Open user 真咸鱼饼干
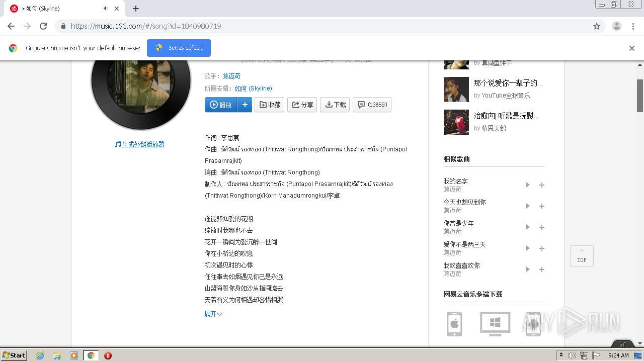Screen dimensions: 644x362 click(497, 63)
